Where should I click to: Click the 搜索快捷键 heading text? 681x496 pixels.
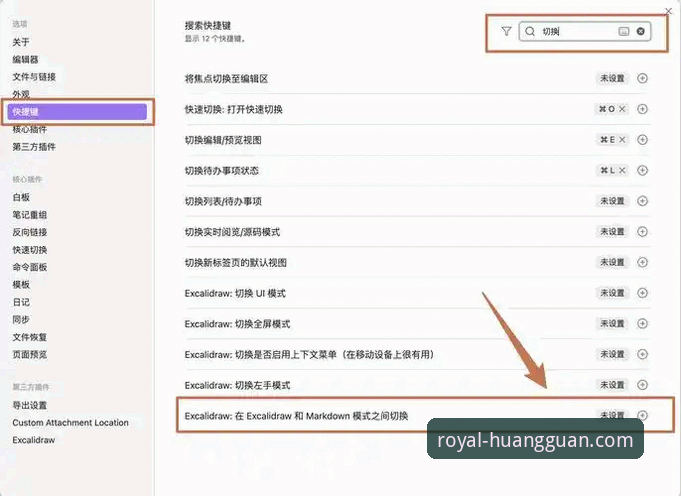208,26
